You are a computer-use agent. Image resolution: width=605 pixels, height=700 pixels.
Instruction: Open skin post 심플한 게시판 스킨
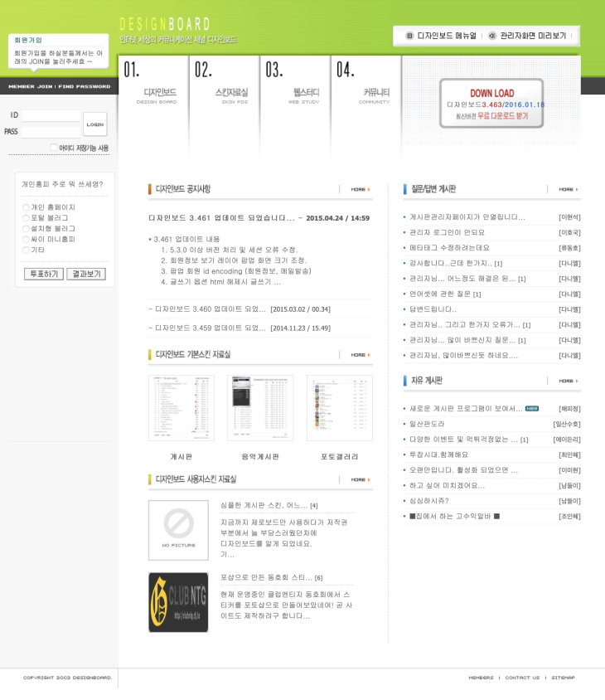[x=264, y=505]
